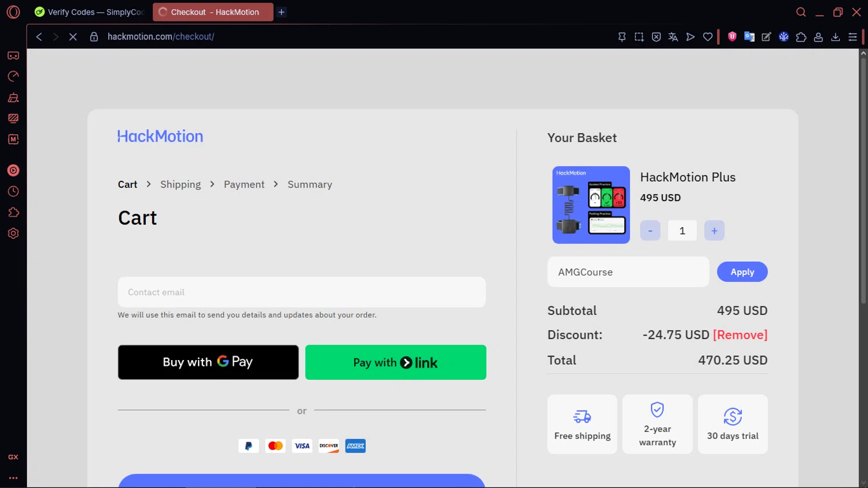Viewport: 868px width, 488px height.
Task: Click the HackMotion logo
Action: click(160, 136)
